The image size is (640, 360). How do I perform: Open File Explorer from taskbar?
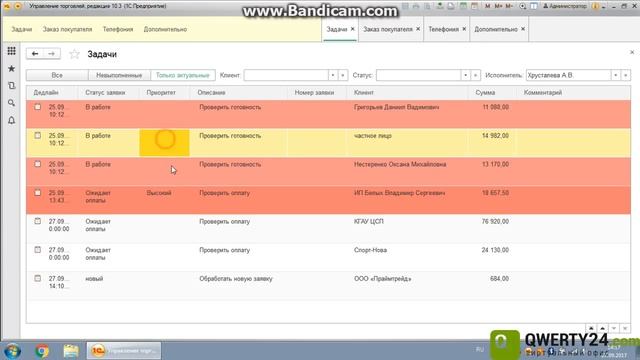pyautogui.click(x=71, y=351)
